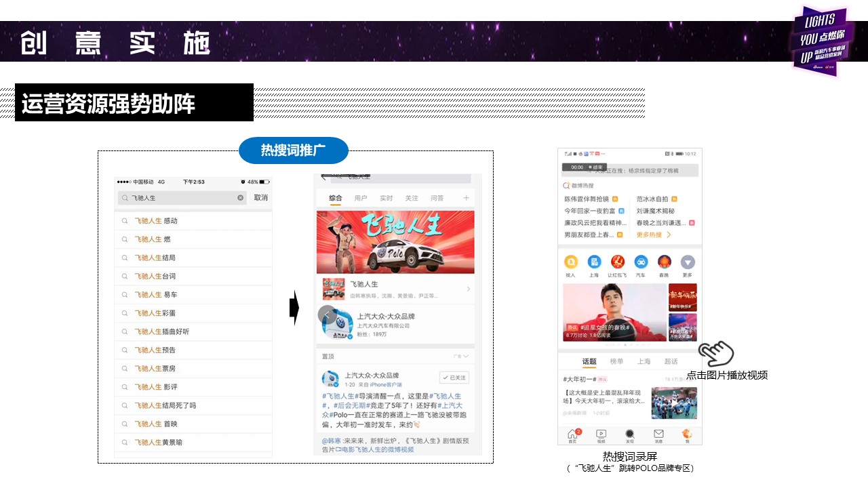868x488 pixels.
Task: Open the 更多热搜 link
Action: [x=654, y=235]
